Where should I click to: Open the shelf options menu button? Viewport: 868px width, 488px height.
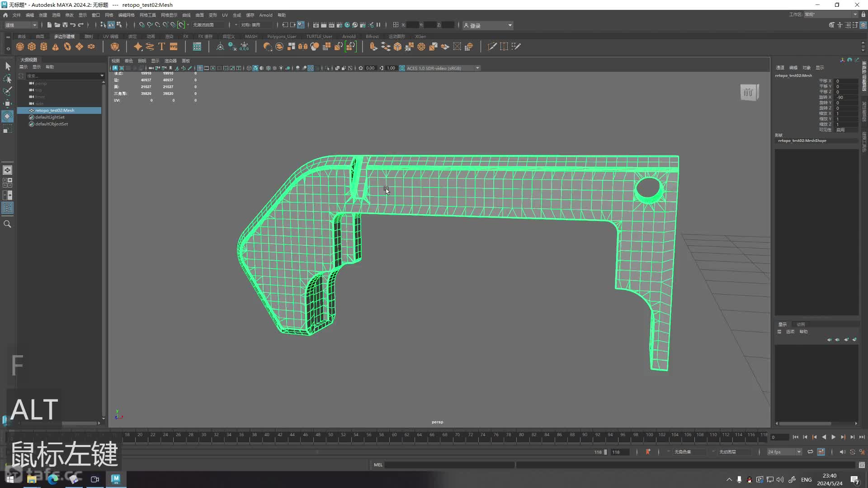(x=8, y=48)
